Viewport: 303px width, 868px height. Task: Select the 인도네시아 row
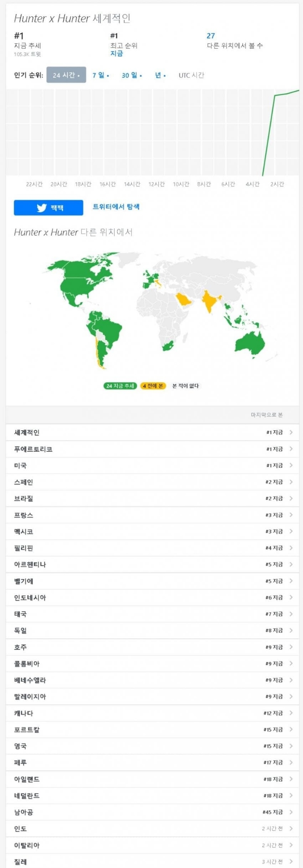pos(152,597)
